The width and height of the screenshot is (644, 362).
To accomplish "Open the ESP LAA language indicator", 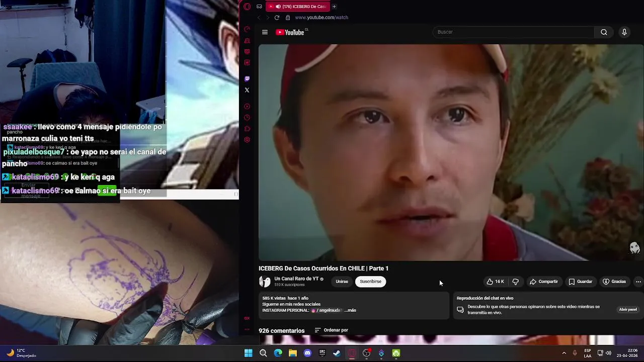I will pyautogui.click(x=588, y=353).
